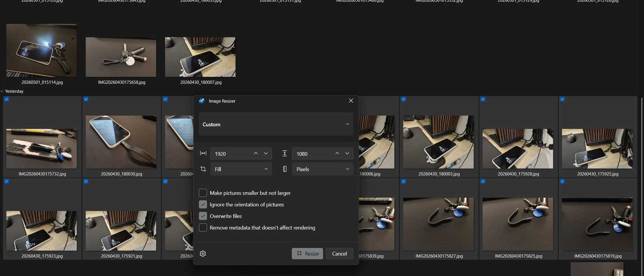Screen dimensions: 644x276
Task: Click the height icon beside 1080
Action: point(285,154)
